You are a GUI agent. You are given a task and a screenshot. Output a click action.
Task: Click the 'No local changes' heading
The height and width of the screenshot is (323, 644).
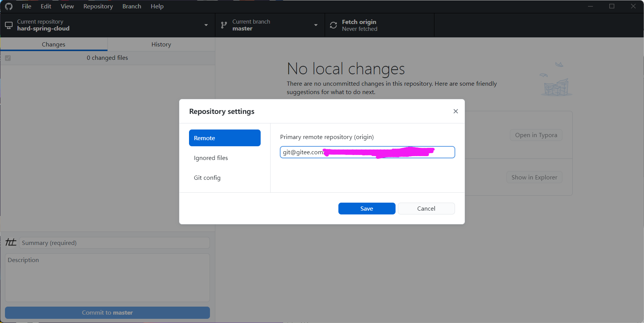pyautogui.click(x=346, y=69)
